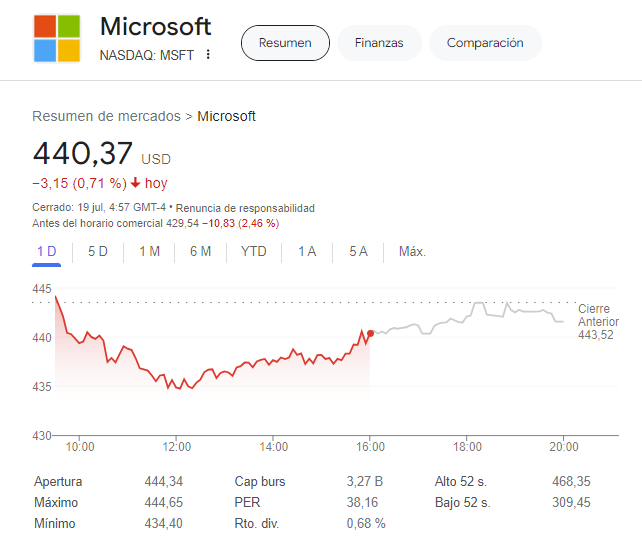The width and height of the screenshot is (642, 540).
Task: Click the Microsoft company title
Action: 156,27
